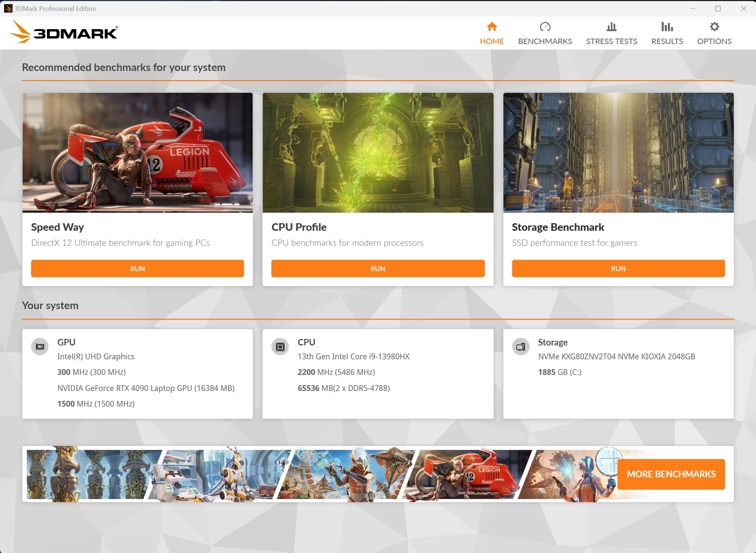
Task: Click the 'Your system' heading
Action: pyautogui.click(x=50, y=305)
